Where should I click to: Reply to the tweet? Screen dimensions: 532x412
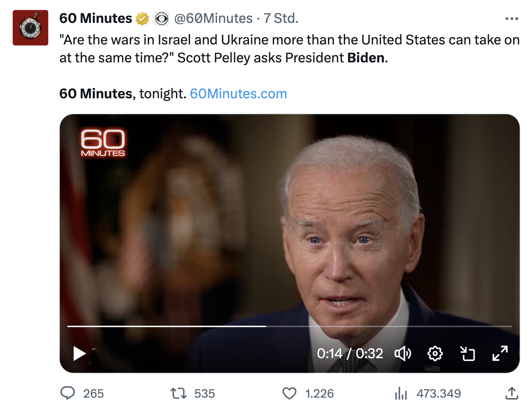click(x=68, y=394)
